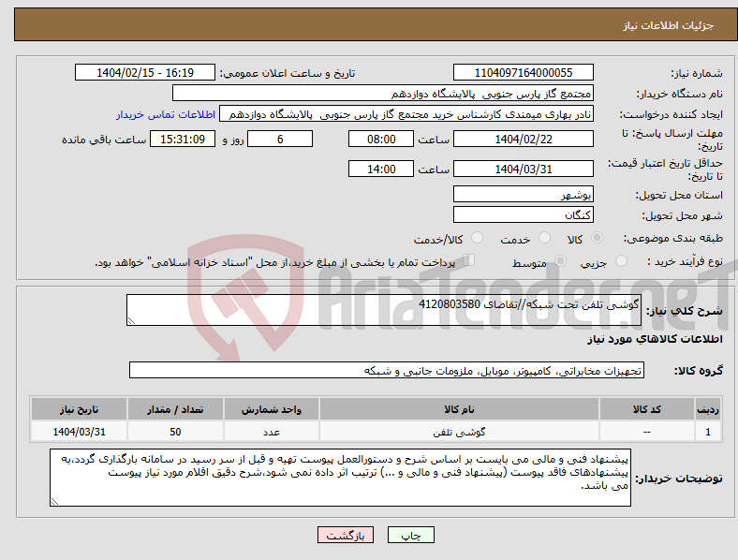Click the remaining days field showing 6
This screenshot has width=738, height=560.
(280, 139)
